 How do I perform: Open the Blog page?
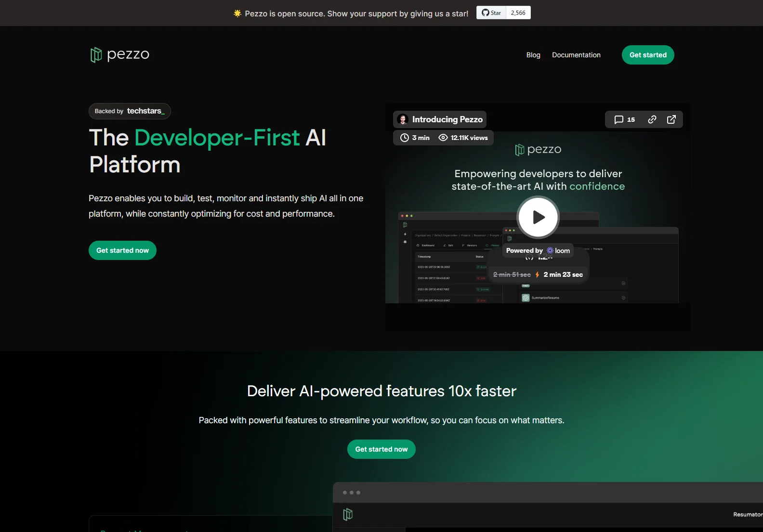(533, 55)
